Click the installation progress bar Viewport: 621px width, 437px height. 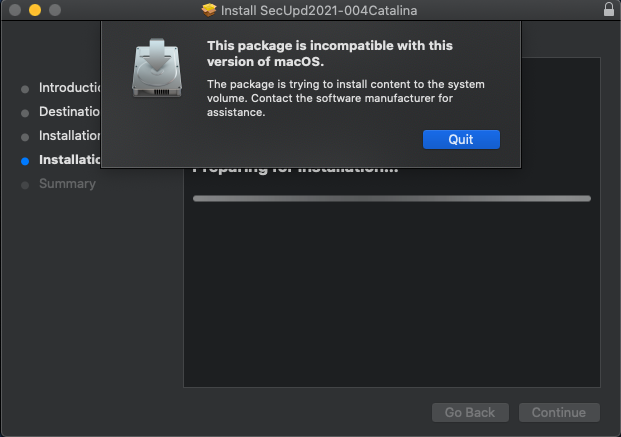coord(391,198)
